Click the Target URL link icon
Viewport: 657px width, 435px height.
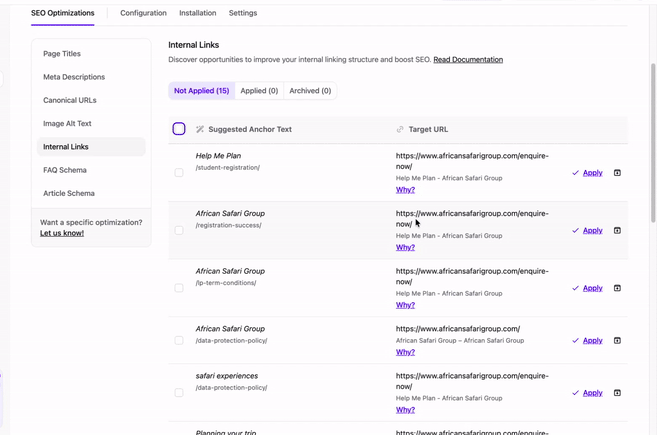400,129
